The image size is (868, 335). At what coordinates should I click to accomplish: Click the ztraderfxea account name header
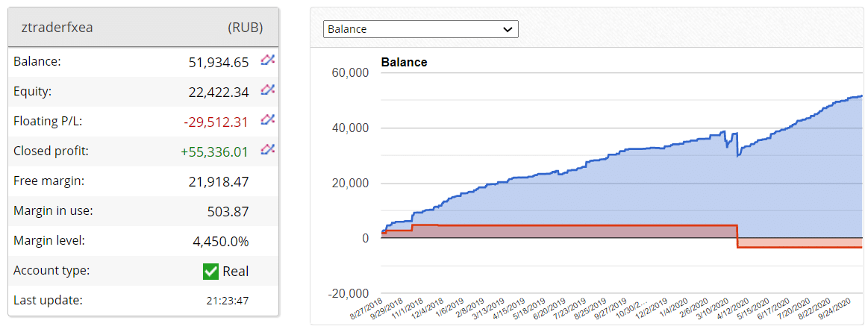[x=54, y=28]
